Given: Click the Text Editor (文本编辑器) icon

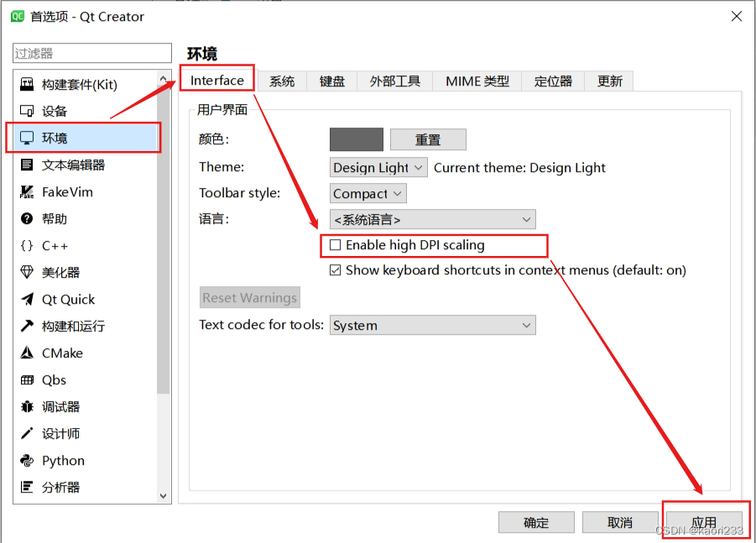Looking at the screenshot, I should pos(27,165).
